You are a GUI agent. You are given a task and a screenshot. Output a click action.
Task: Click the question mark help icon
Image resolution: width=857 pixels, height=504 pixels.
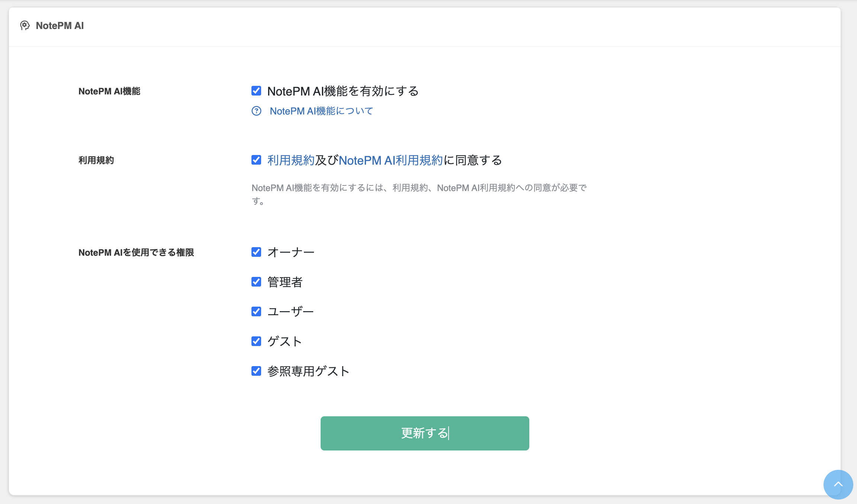pos(256,111)
